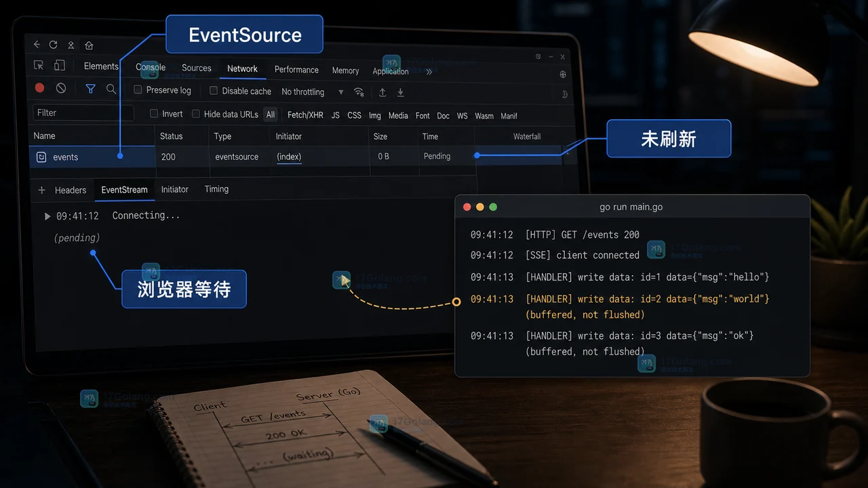The width and height of the screenshot is (868, 488).
Task: Open network search with magnifier icon
Action: [111, 89]
